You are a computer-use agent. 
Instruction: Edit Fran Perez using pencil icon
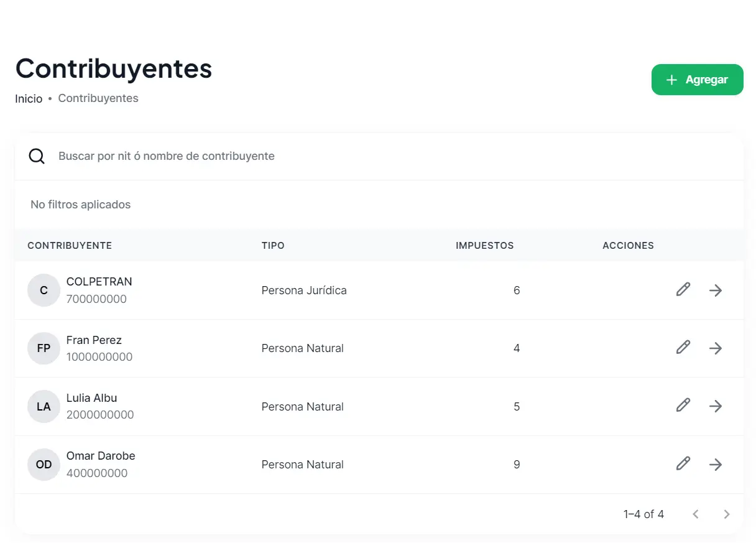tap(683, 348)
